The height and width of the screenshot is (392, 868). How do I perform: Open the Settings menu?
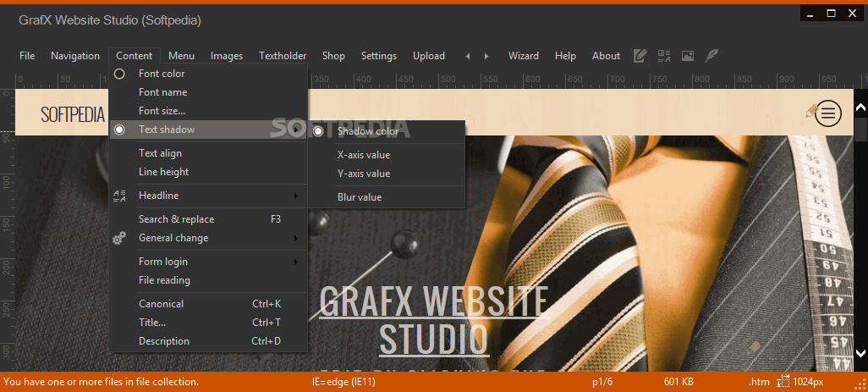[x=379, y=56]
